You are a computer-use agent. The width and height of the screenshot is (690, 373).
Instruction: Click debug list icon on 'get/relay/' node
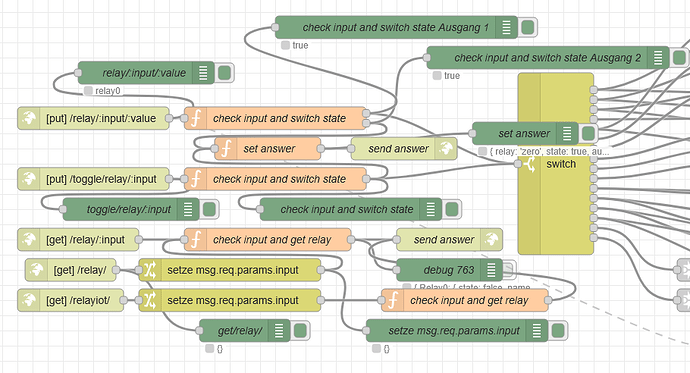pos(279,331)
